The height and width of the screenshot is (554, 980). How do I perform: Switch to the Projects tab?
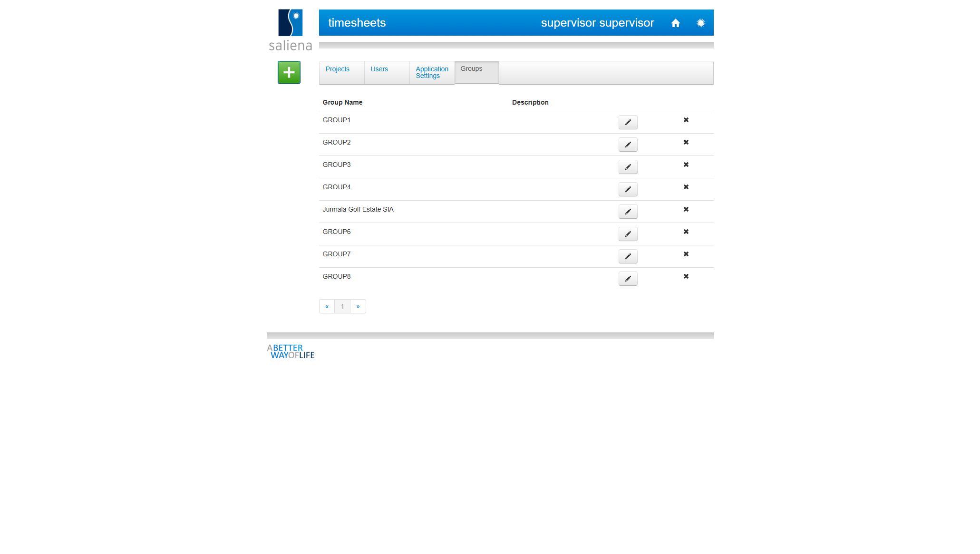[337, 69]
